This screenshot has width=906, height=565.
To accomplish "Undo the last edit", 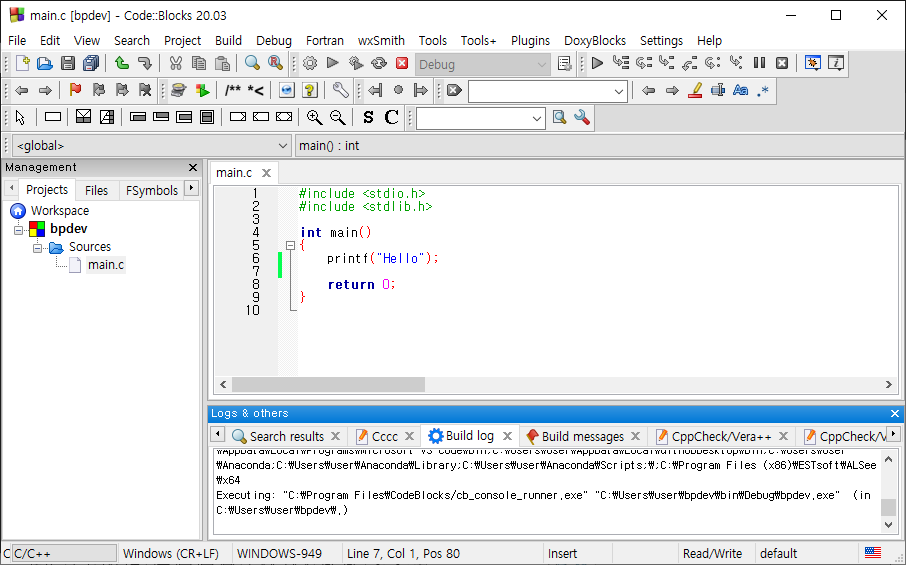I will 121,63.
